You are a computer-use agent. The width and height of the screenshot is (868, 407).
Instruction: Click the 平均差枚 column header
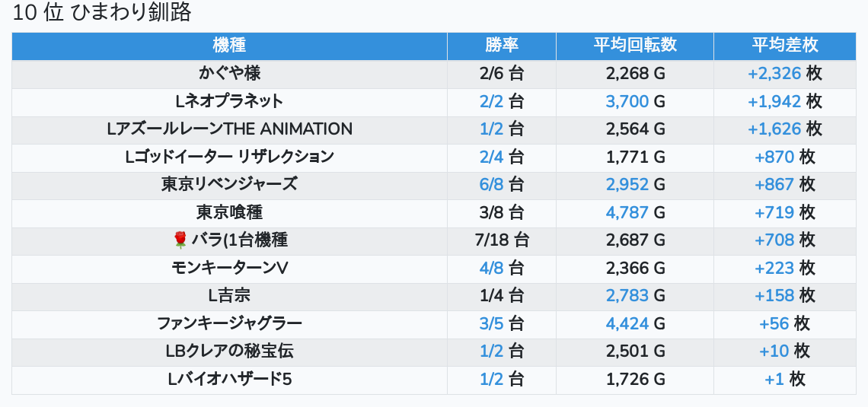click(x=784, y=45)
